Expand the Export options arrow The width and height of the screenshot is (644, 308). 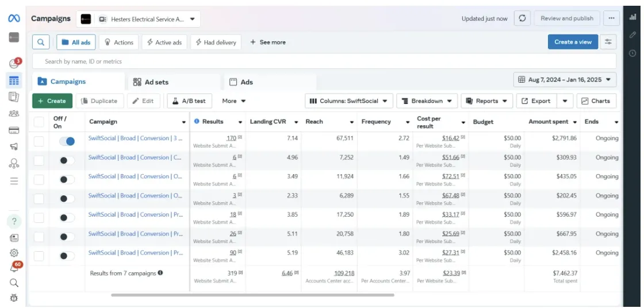click(x=565, y=101)
